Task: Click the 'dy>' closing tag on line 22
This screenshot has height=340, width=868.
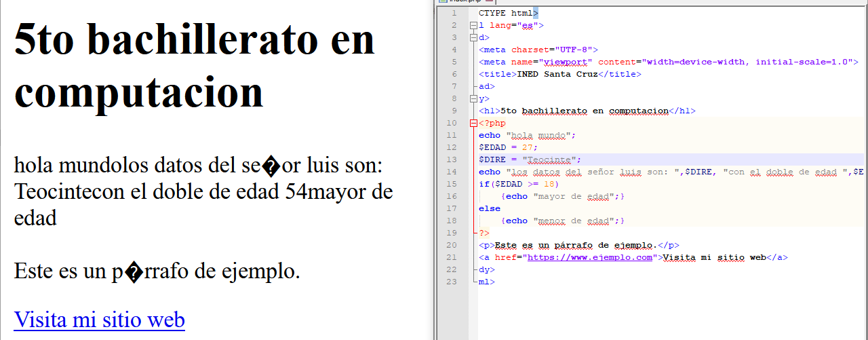Action: coord(487,269)
